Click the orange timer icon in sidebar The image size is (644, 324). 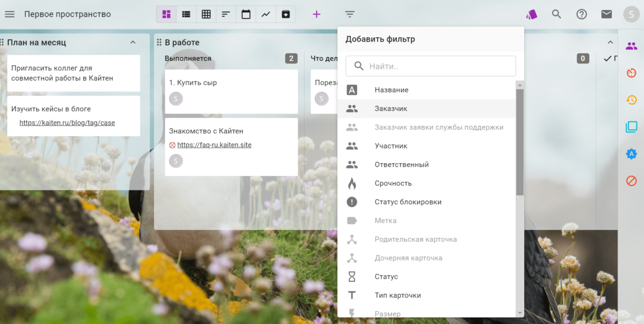click(x=631, y=73)
